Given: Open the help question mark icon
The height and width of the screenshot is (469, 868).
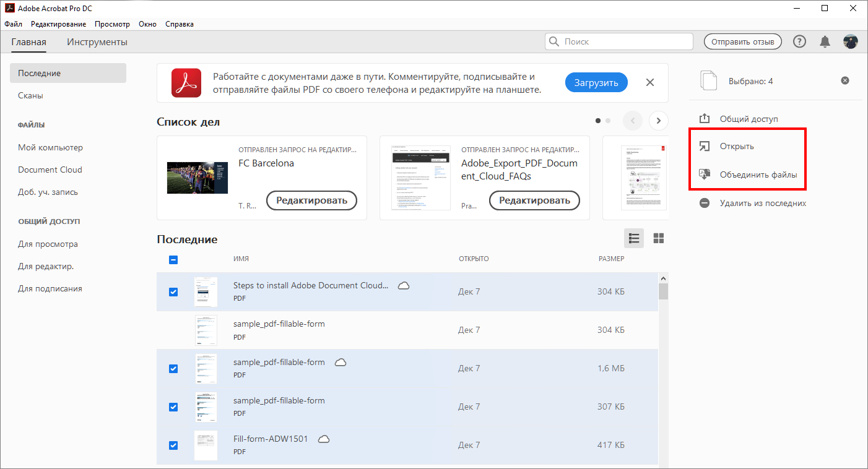Looking at the screenshot, I should point(799,42).
